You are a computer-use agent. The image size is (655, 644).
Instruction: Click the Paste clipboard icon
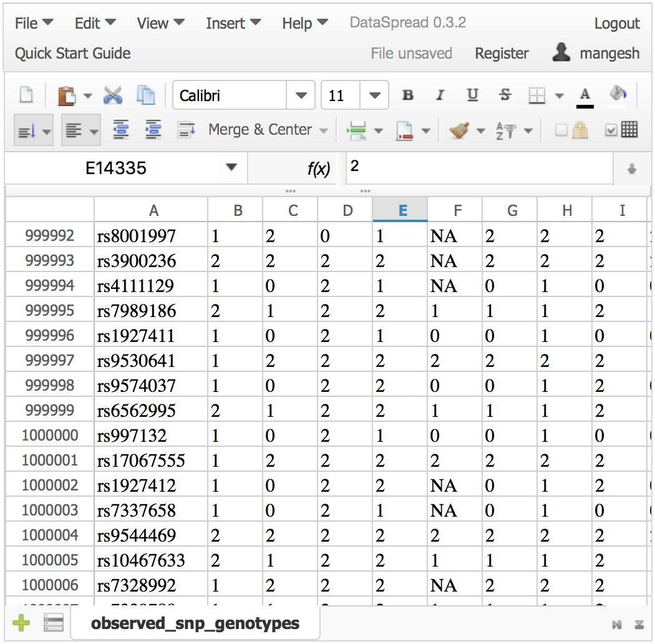pos(66,95)
